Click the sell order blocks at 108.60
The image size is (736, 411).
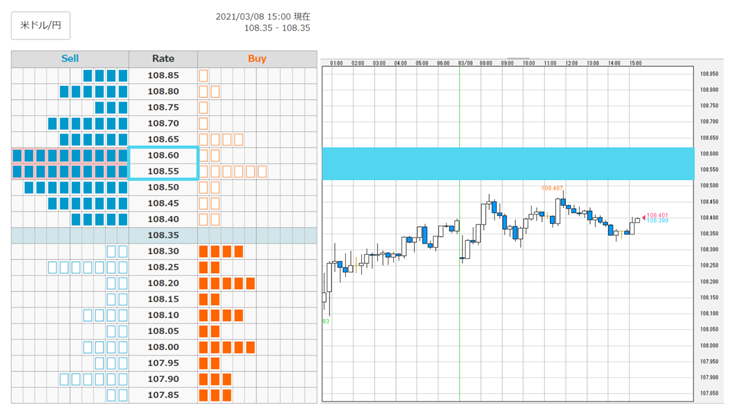(x=70, y=156)
